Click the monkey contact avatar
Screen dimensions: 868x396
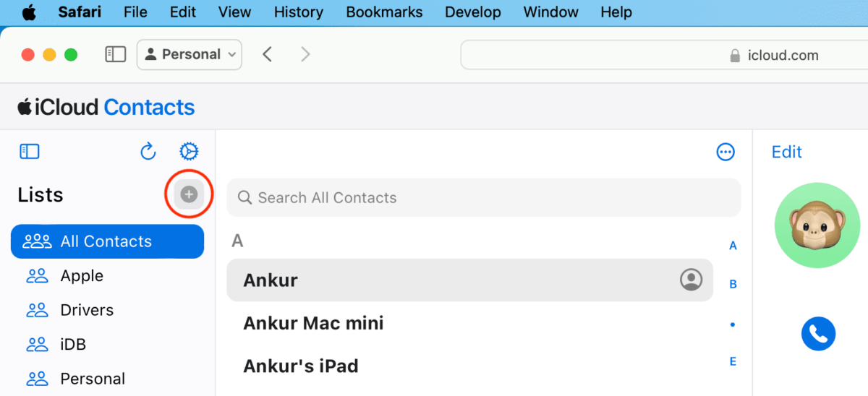click(x=817, y=225)
